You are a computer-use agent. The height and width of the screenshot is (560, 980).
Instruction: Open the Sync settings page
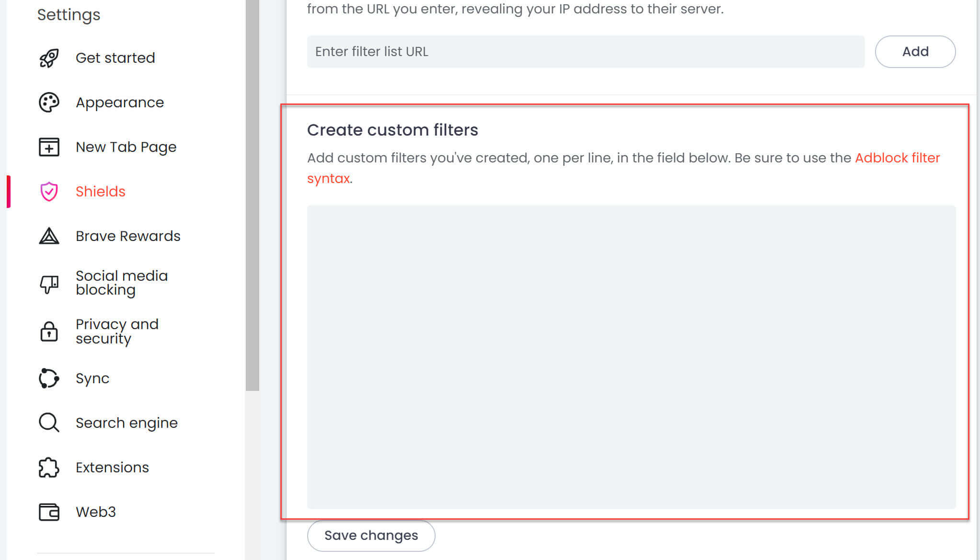92,378
